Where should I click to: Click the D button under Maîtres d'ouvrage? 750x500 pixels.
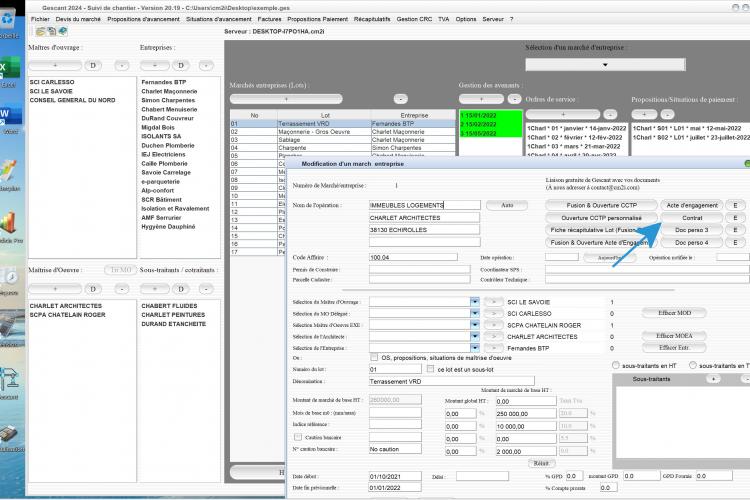coord(93,66)
